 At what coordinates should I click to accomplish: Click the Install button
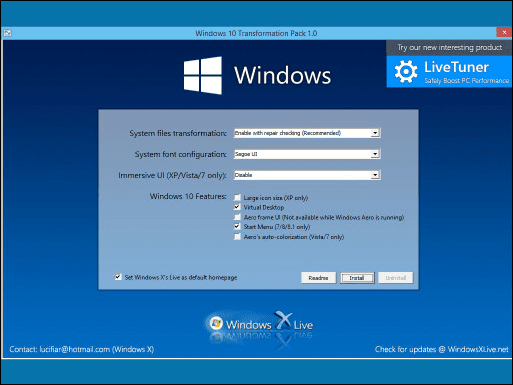[x=357, y=278]
